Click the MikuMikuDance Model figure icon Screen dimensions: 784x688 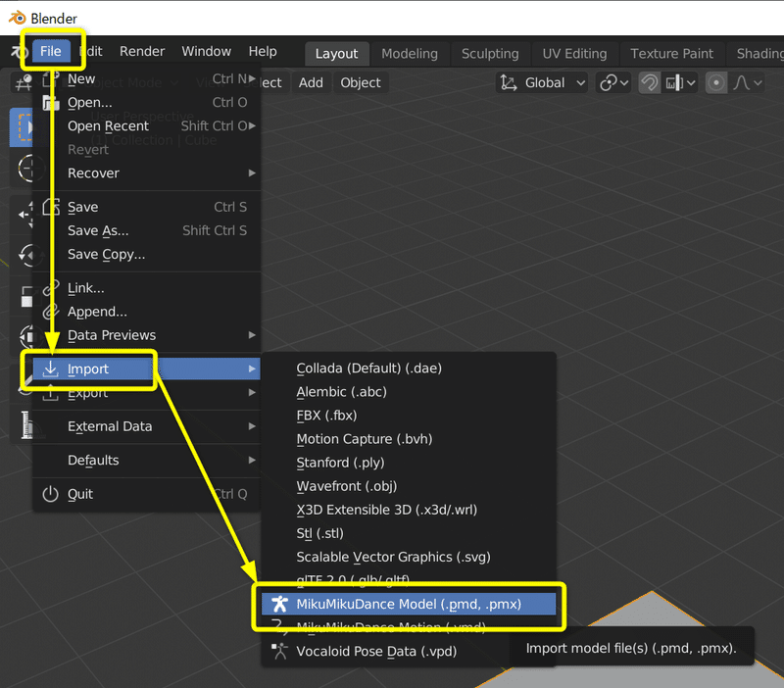[x=279, y=604]
